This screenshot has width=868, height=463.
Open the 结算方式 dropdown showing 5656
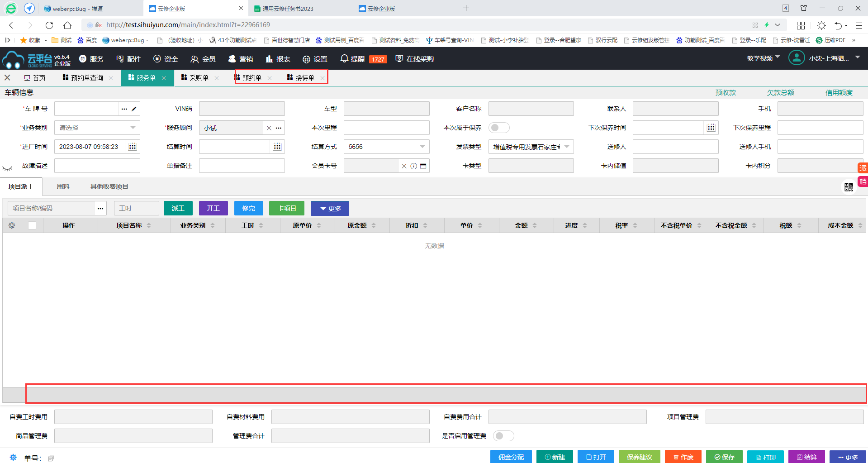pos(386,147)
